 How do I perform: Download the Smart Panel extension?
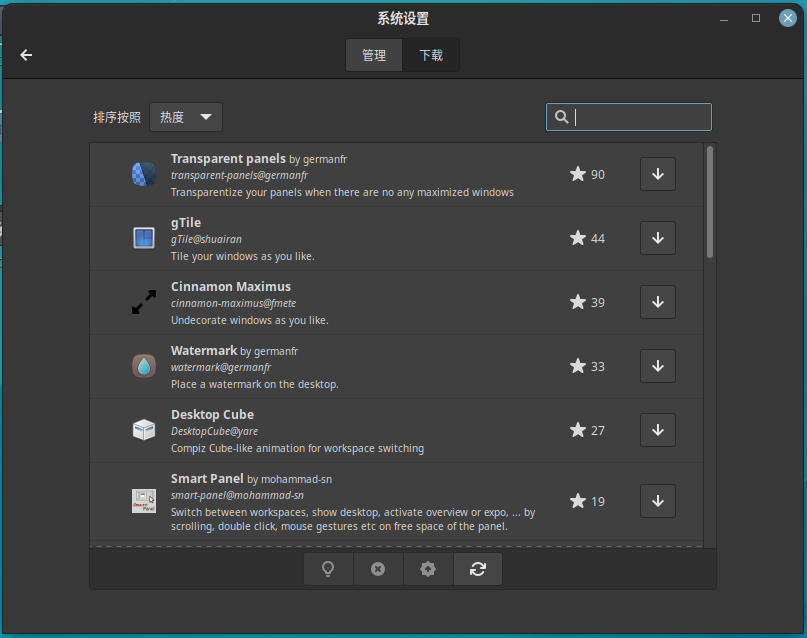(657, 501)
